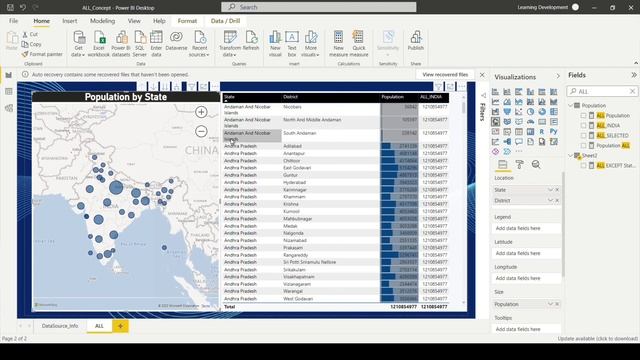Open the Transform data dropdown

point(230,44)
